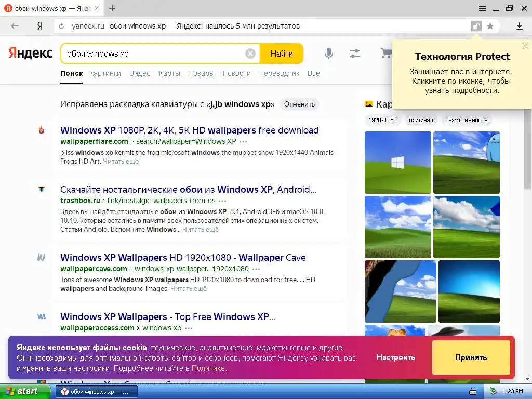This screenshot has width=532, height=399.
Task: Open options dots next to trashbox.ru URL
Action: coord(222,201)
